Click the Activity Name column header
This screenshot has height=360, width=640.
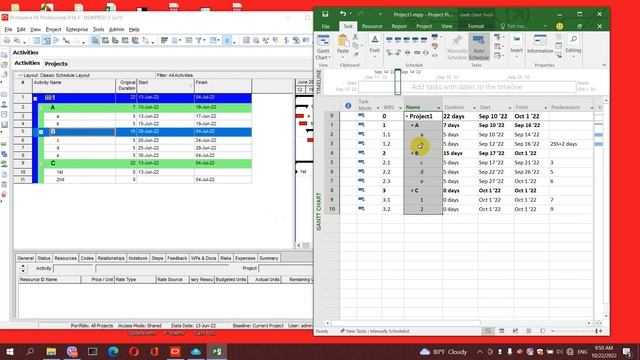pyautogui.click(x=73, y=85)
